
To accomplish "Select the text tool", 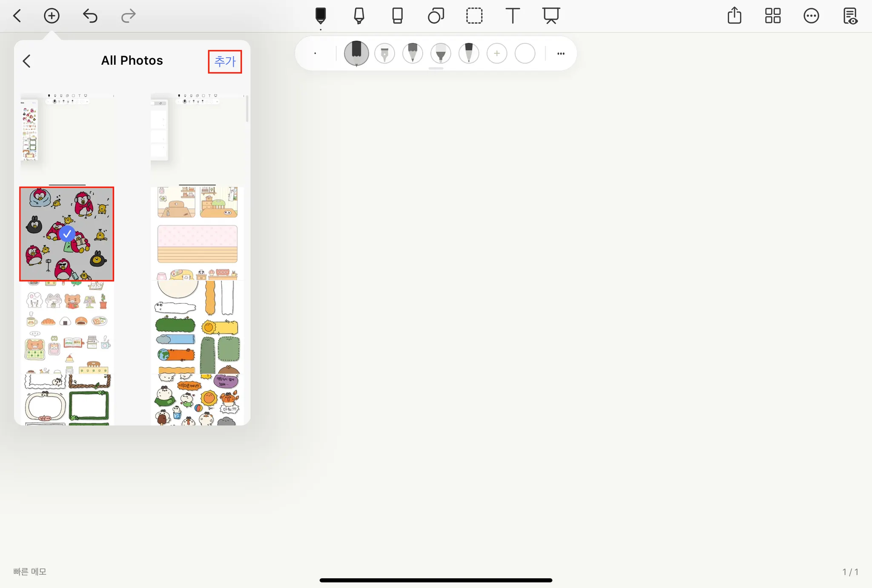I will pos(512,16).
